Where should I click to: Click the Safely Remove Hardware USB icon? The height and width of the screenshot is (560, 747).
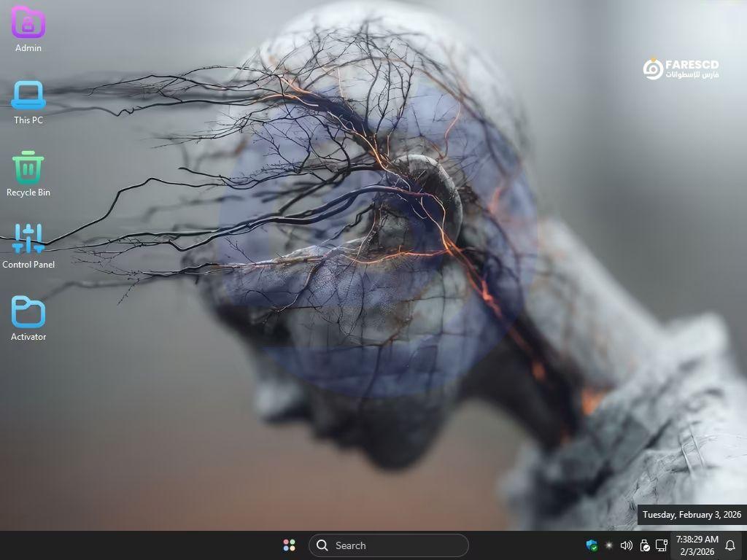tap(644, 545)
